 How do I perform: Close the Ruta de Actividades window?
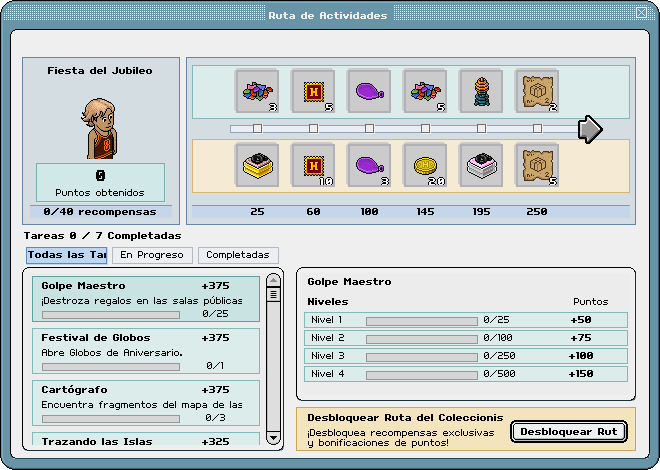(x=641, y=13)
